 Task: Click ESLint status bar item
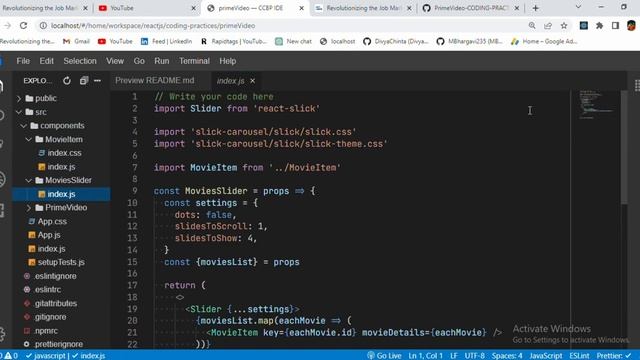[579, 356]
